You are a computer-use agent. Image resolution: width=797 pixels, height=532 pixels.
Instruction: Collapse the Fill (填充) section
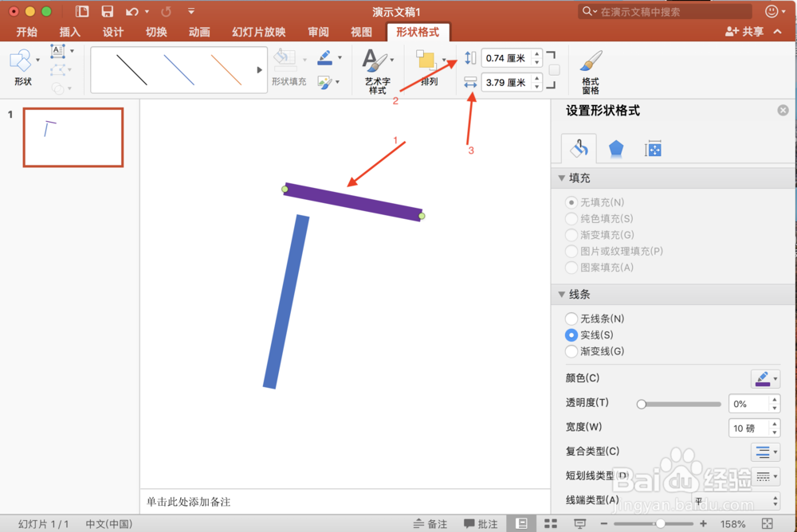pos(562,178)
